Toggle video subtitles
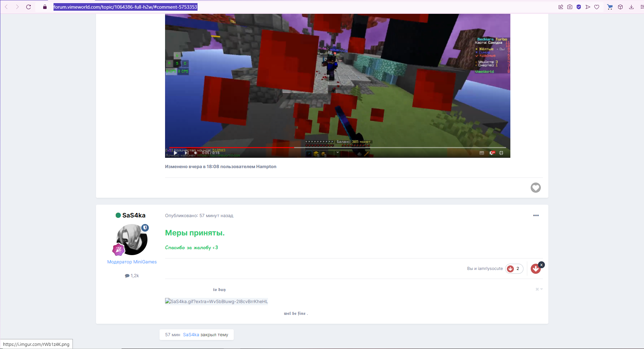Image resolution: width=644 pixels, height=349 pixels. (482, 153)
